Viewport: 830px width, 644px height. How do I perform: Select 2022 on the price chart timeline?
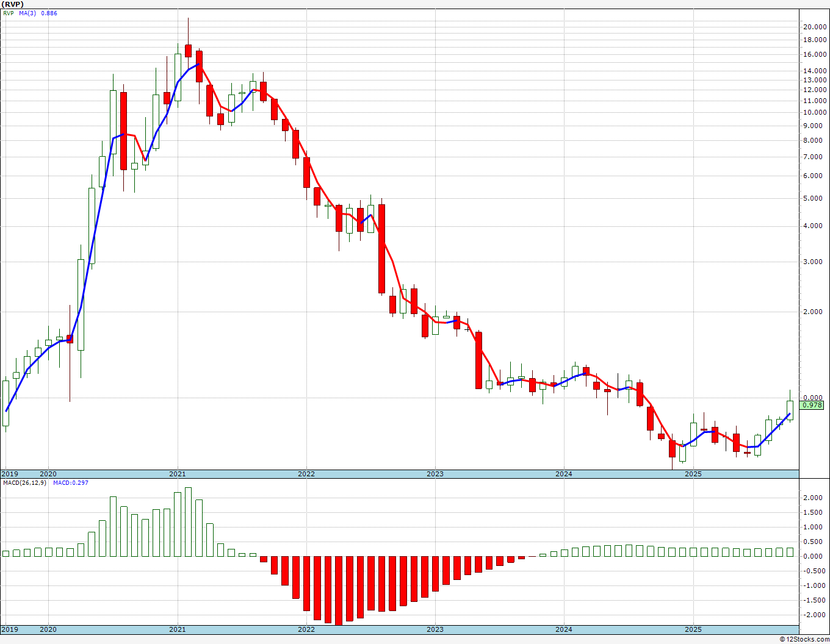coord(306,474)
